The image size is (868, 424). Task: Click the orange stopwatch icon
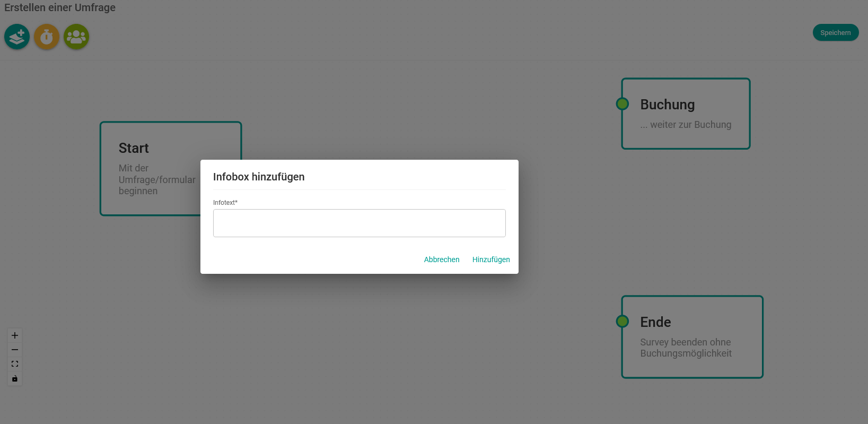pyautogui.click(x=47, y=37)
